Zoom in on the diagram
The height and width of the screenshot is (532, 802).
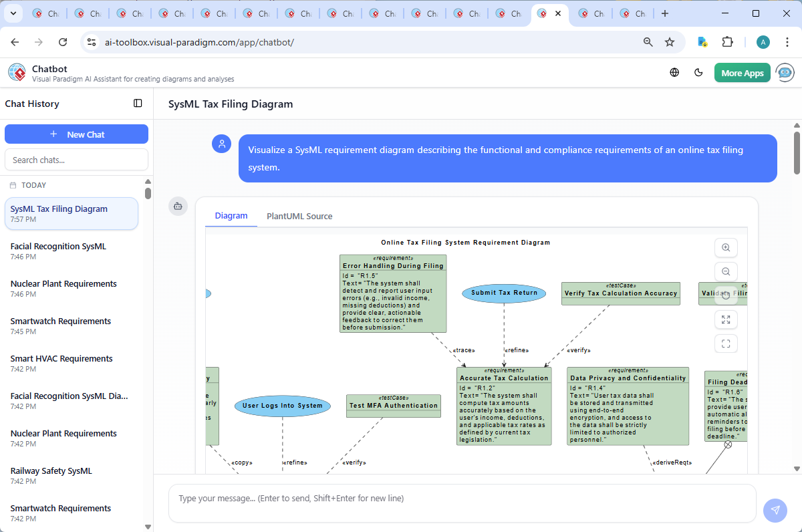[726, 247]
